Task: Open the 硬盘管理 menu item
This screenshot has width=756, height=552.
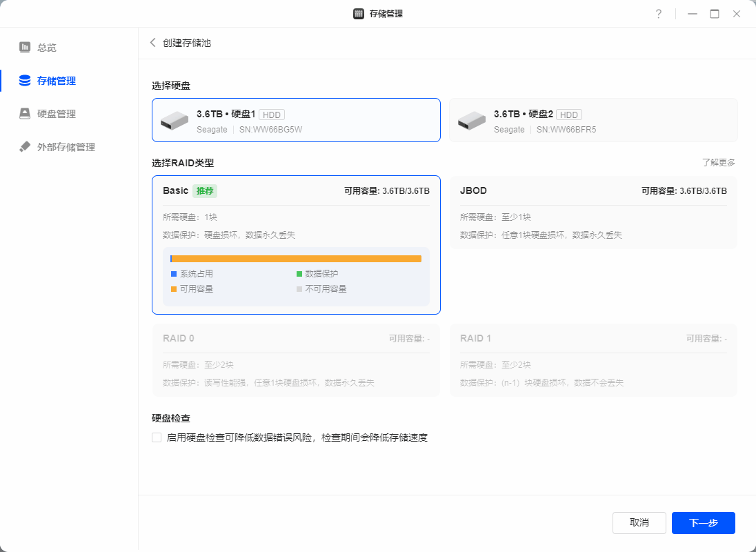Action: [x=57, y=114]
